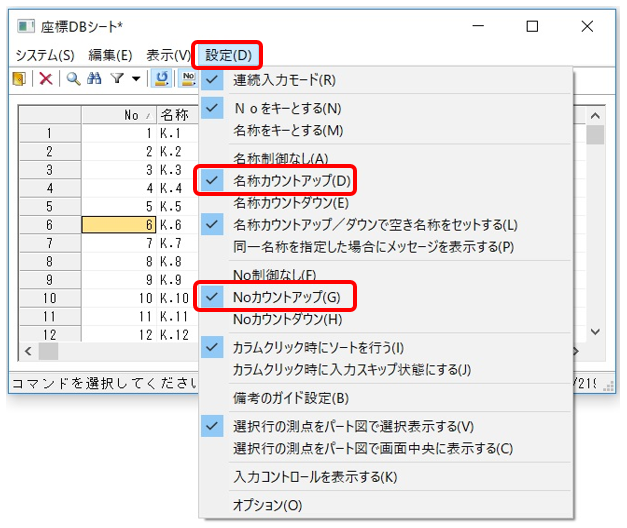The height and width of the screenshot is (528, 627).
Task: Minimize the 座標DBシート window
Action: (478, 26)
